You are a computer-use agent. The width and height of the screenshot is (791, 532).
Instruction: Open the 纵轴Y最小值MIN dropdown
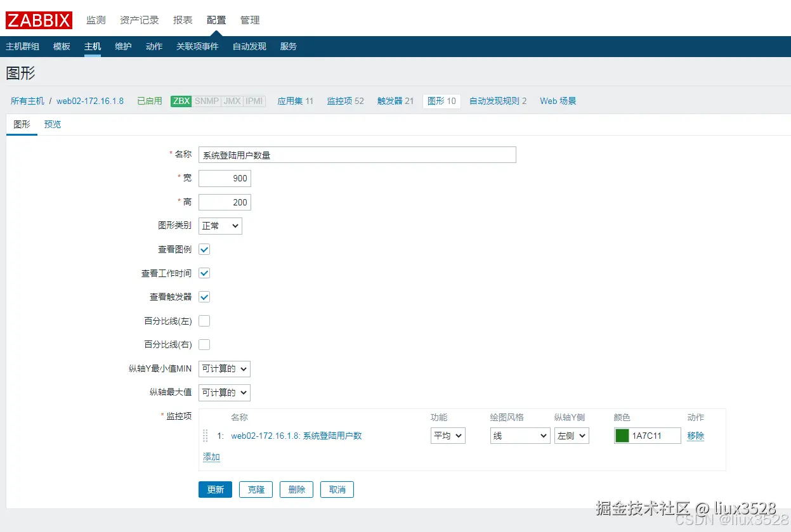click(224, 368)
